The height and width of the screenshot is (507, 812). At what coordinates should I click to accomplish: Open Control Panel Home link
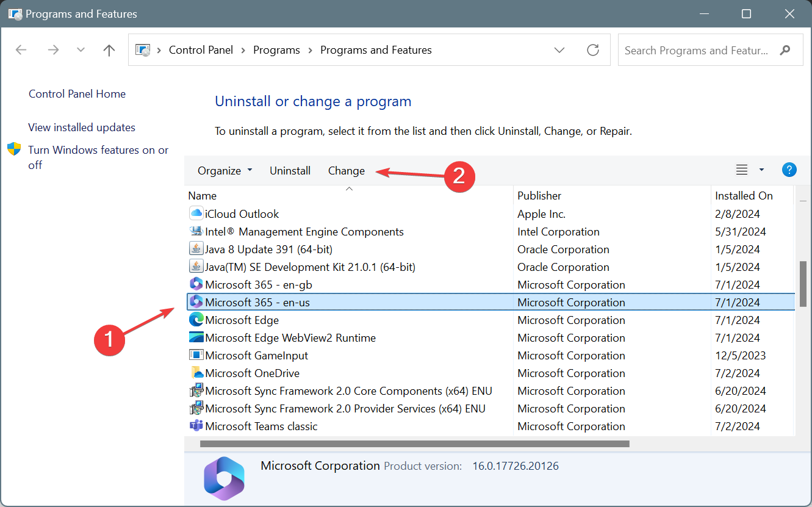(x=77, y=94)
